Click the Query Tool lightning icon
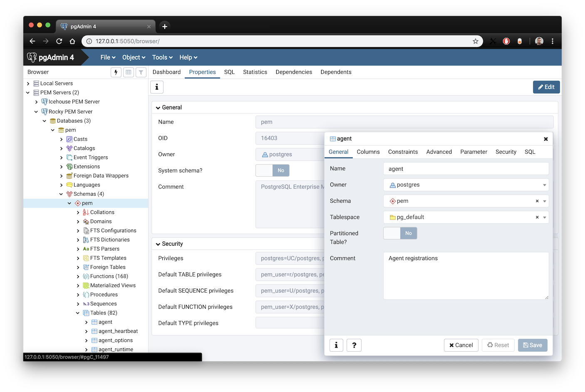Viewport: 585px width, 392px height. pos(116,72)
